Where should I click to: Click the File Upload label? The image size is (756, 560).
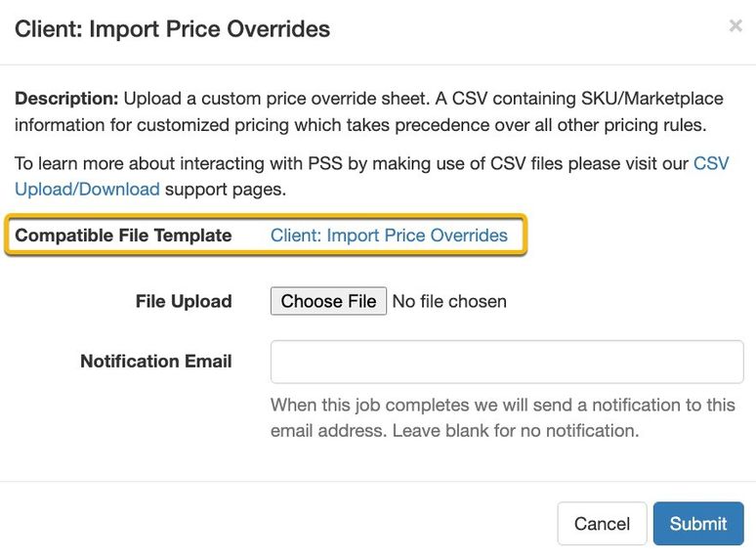[x=184, y=301]
